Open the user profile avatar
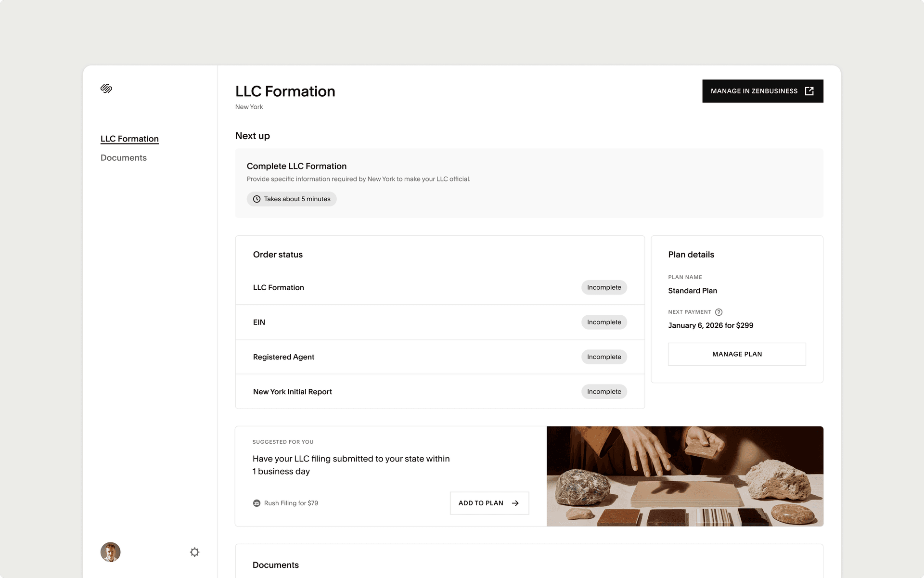 [x=110, y=552]
